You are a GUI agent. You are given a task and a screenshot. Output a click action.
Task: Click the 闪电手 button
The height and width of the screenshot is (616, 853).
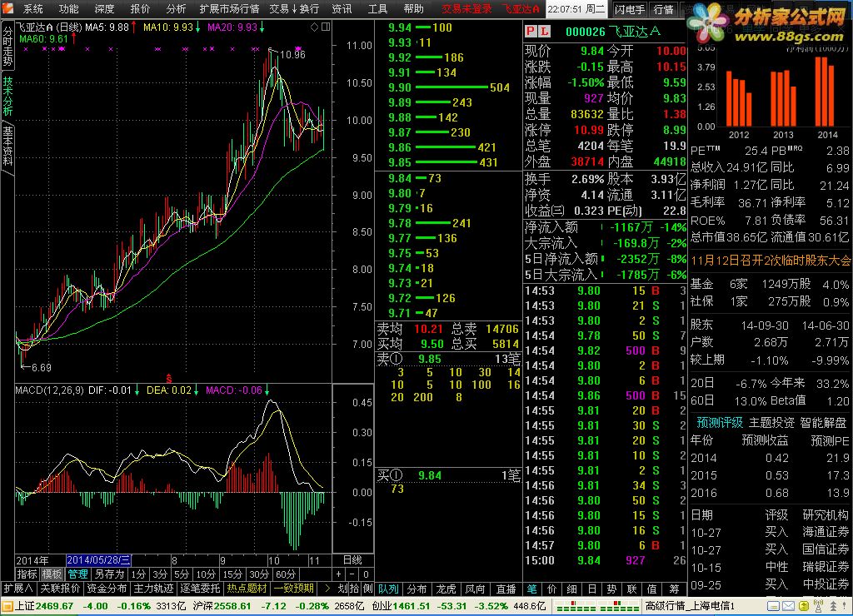click(x=630, y=9)
